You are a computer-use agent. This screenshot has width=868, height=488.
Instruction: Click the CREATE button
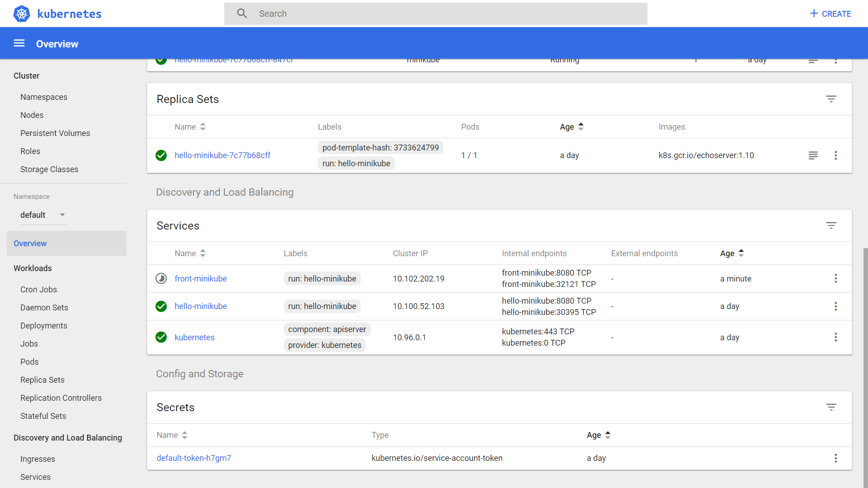830,14
